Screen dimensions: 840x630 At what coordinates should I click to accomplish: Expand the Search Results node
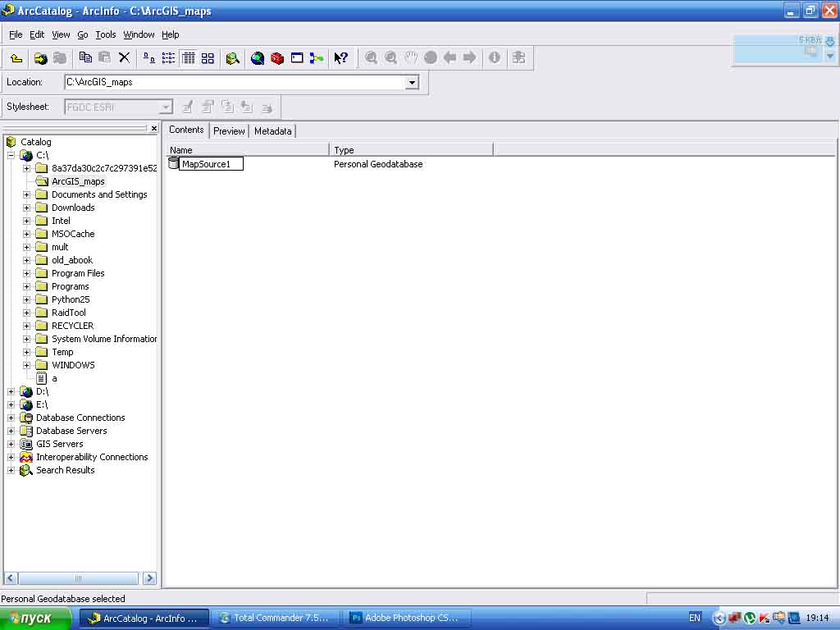pos(11,470)
